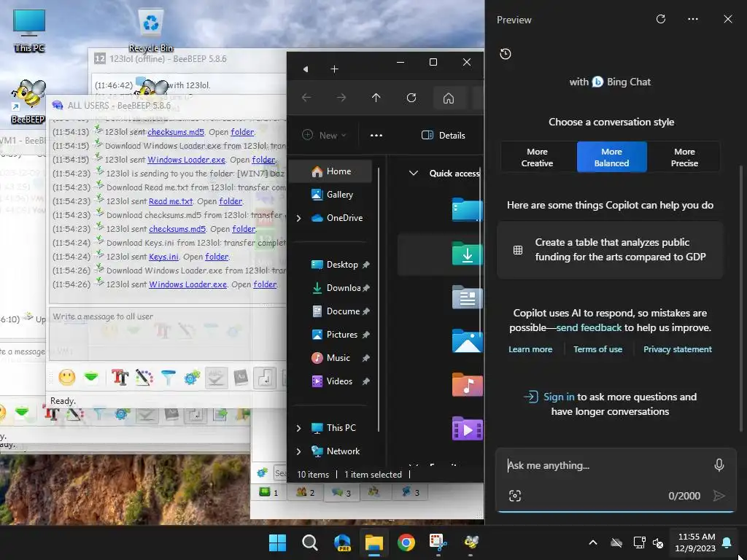Select Home in Explorer navigation

(331, 171)
